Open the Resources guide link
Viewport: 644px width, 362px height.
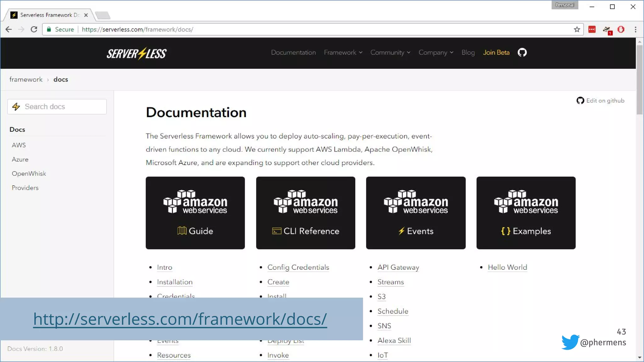(x=174, y=355)
